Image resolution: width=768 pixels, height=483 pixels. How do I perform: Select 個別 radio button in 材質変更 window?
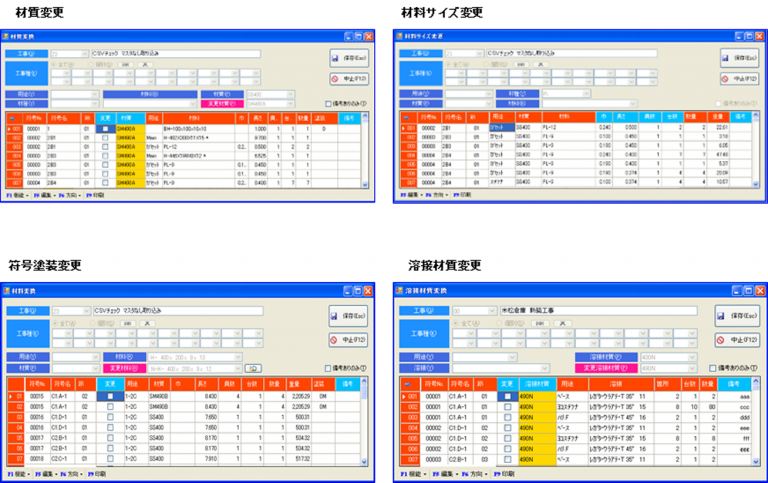90,65
